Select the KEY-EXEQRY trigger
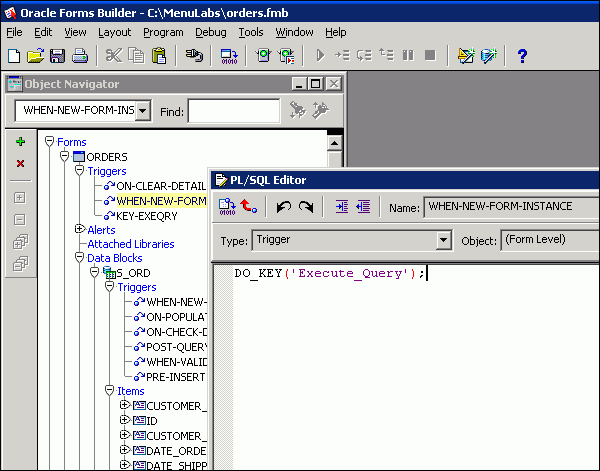Viewport: 600px width, 471px height. [147, 216]
